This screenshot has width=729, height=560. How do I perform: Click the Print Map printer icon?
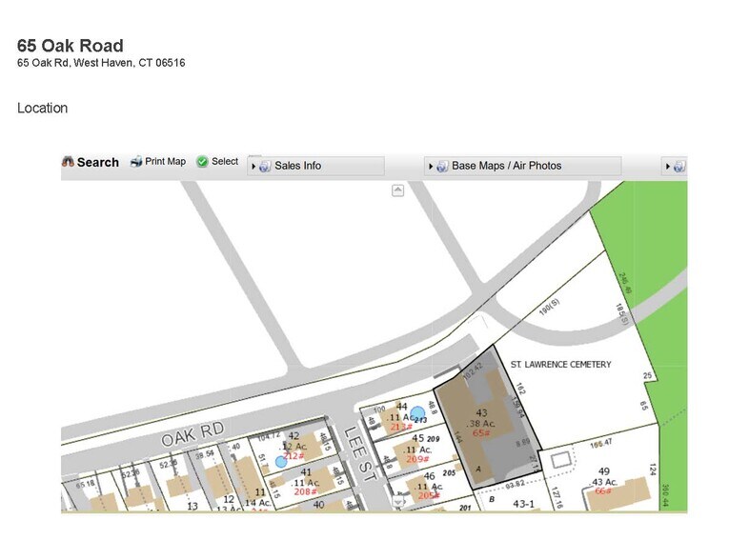point(136,162)
